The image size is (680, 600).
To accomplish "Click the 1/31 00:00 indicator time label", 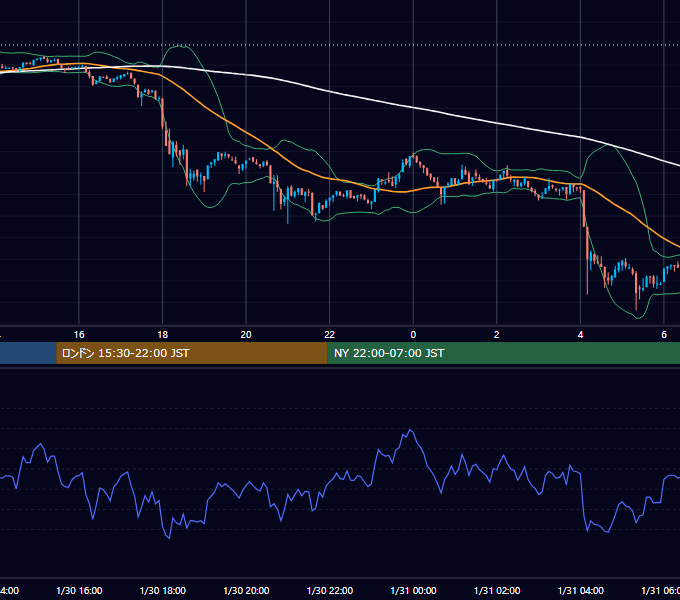I will pos(413,590).
